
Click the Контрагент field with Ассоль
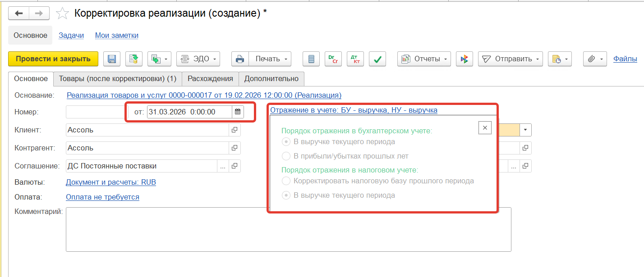click(x=147, y=148)
